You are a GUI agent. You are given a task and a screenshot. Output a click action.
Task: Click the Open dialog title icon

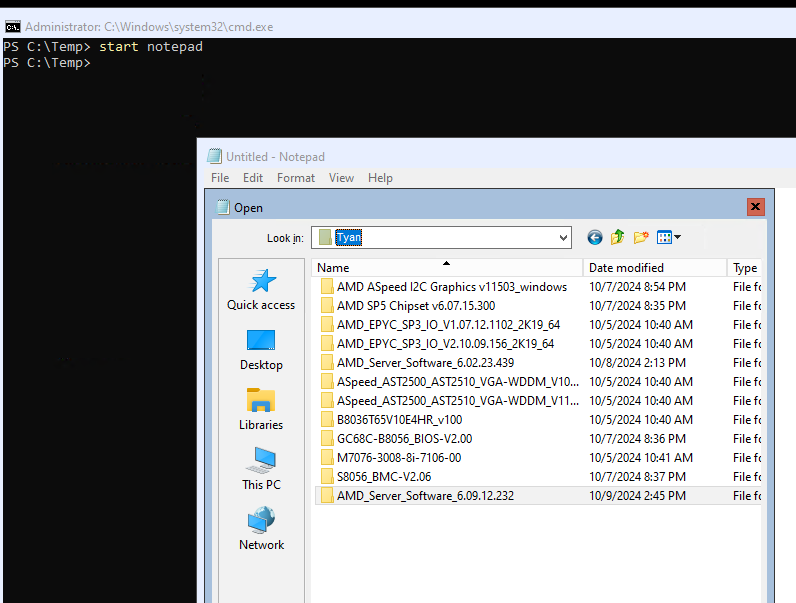pyautogui.click(x=223, y=207)
